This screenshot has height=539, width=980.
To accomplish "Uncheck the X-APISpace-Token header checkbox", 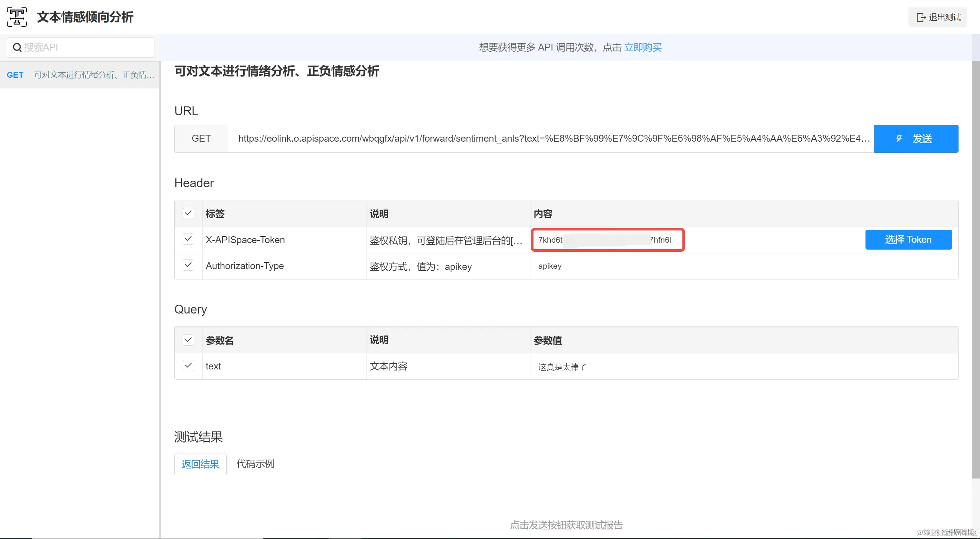I will pos(188,239).
